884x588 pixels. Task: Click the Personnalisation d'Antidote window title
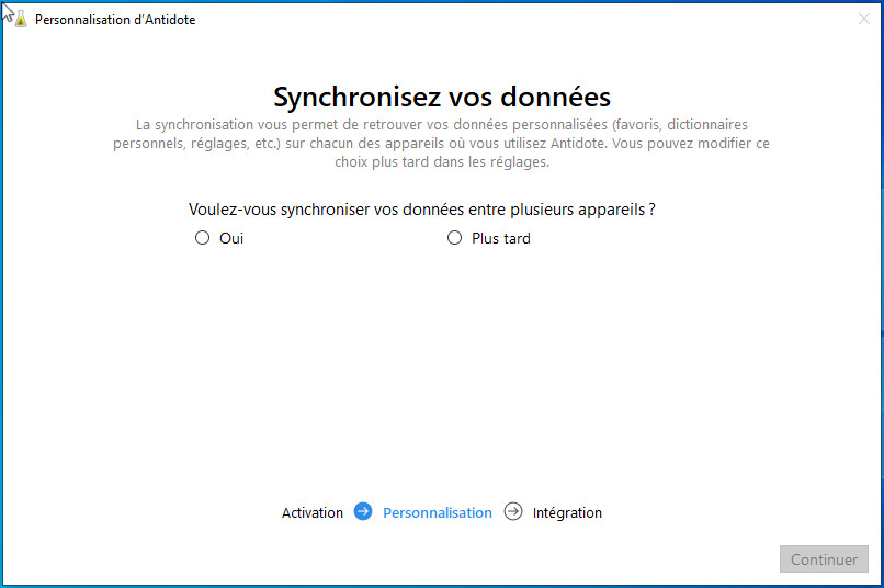click(x=115, y=20)
